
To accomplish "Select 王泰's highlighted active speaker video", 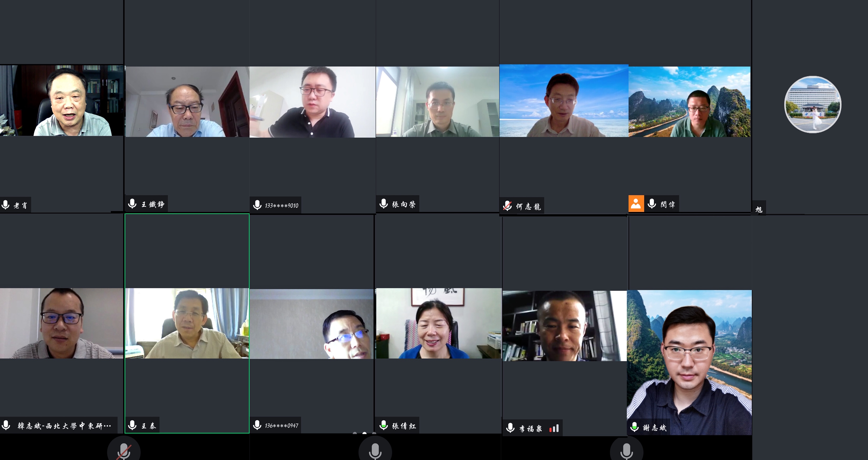I will [x=187, y=323].
